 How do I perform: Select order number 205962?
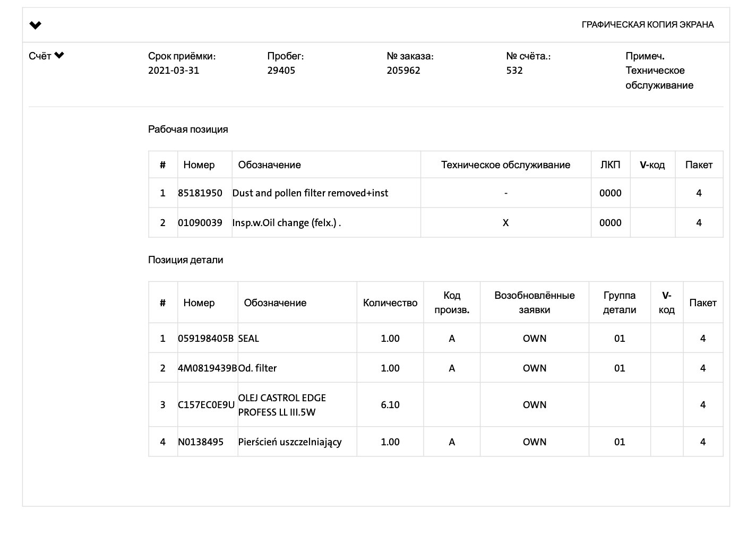point(402,70)
